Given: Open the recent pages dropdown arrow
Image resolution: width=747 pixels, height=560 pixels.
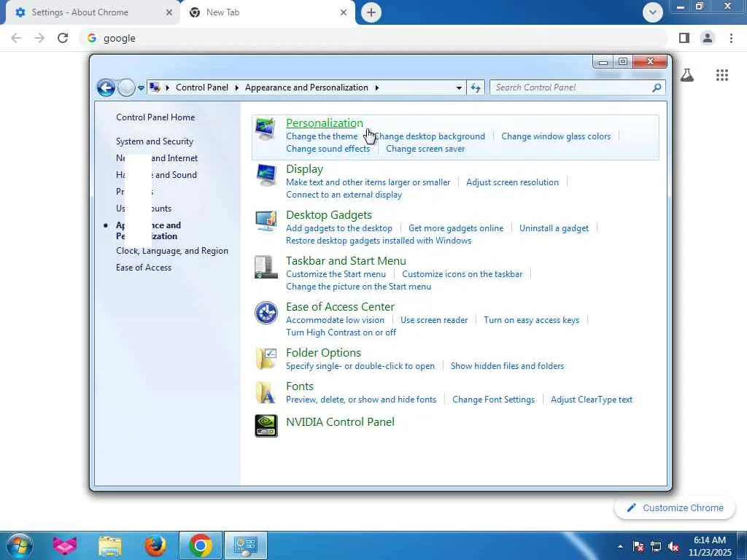Looking at the screenshot, I should [x=141, y=87].
